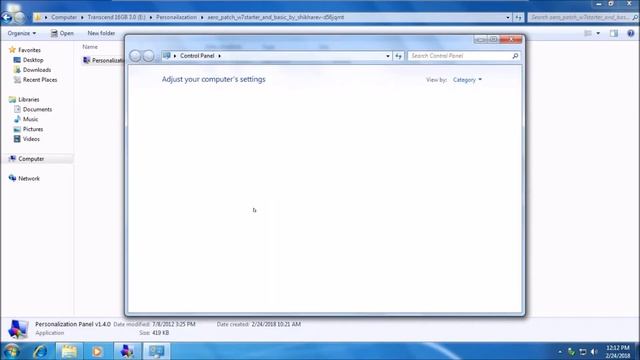Toggle the preview pane in Explorer

pos(614,33)
